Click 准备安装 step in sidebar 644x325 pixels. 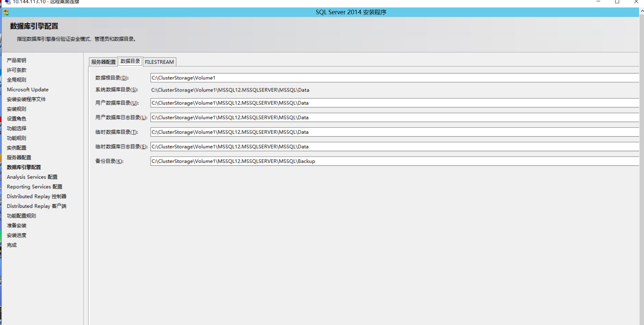pos(17,225)
